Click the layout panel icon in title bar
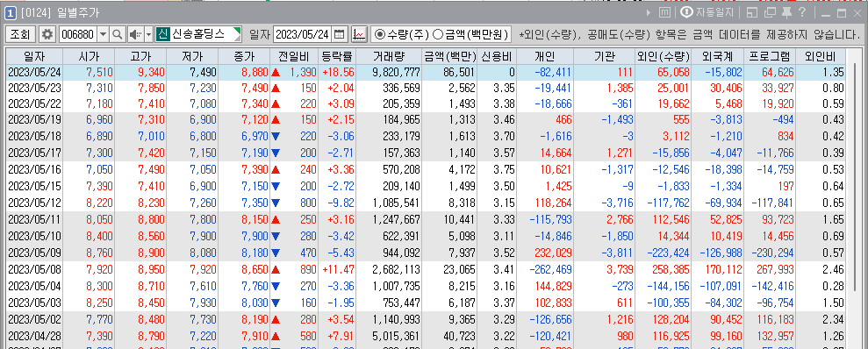 coord(752,12)
